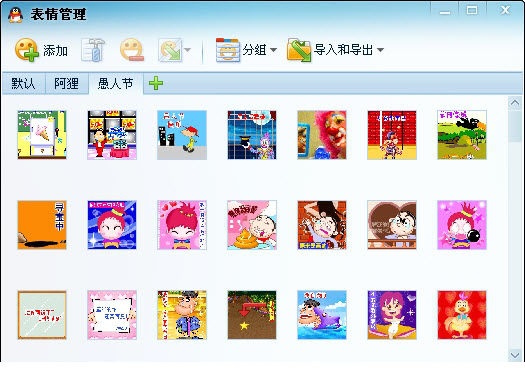Click the move emoticon arrow icon
Image resolution: width=525 pixels, height=376 pixels.
[x=170, y=50]
